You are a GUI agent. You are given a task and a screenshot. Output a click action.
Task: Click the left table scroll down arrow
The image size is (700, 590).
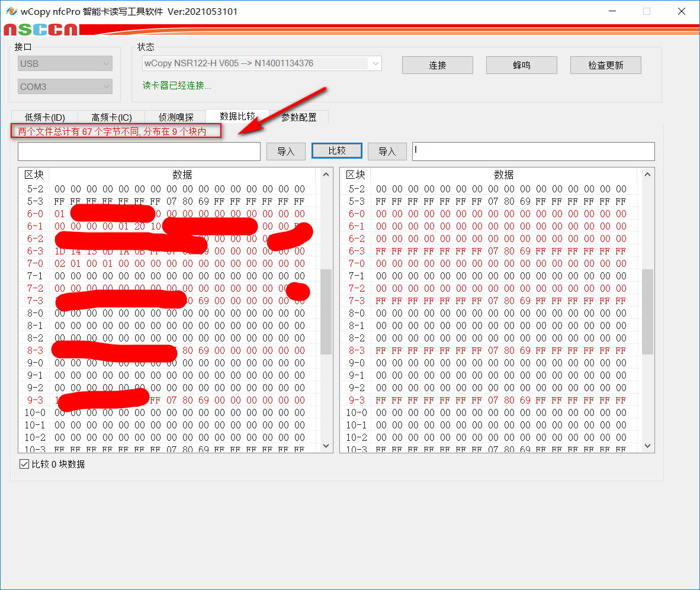pyautogui.click(x=326, y=446)
